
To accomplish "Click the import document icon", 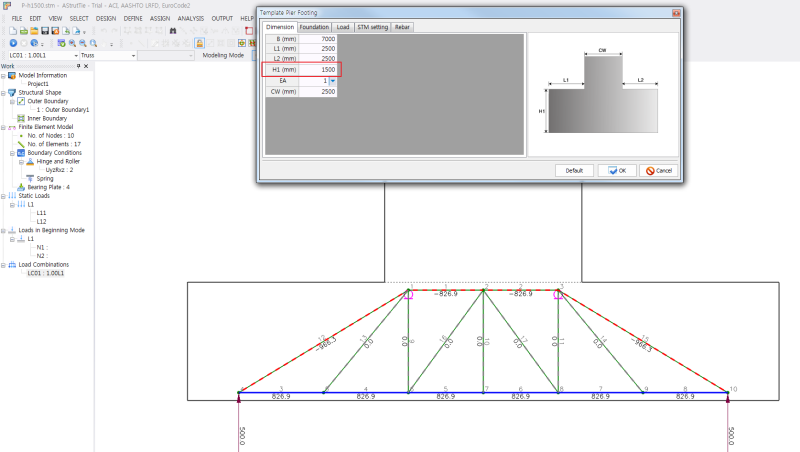I will tap(66, 31).
